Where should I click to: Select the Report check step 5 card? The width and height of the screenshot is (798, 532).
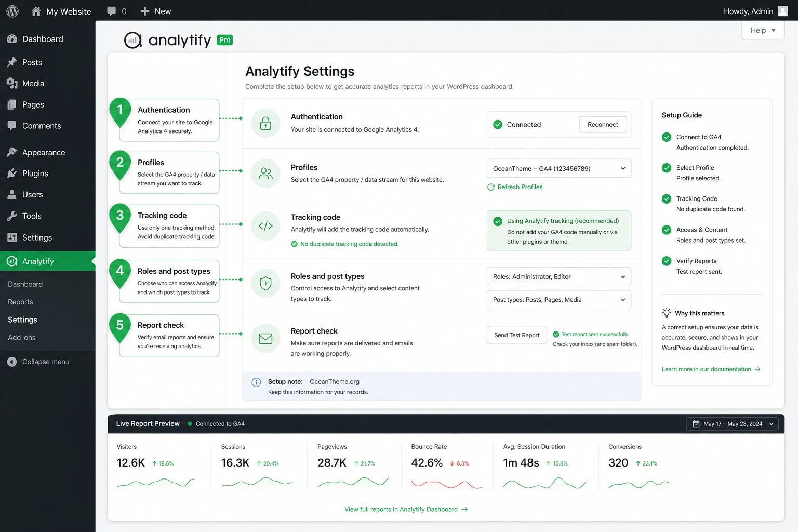pos(169,336)
